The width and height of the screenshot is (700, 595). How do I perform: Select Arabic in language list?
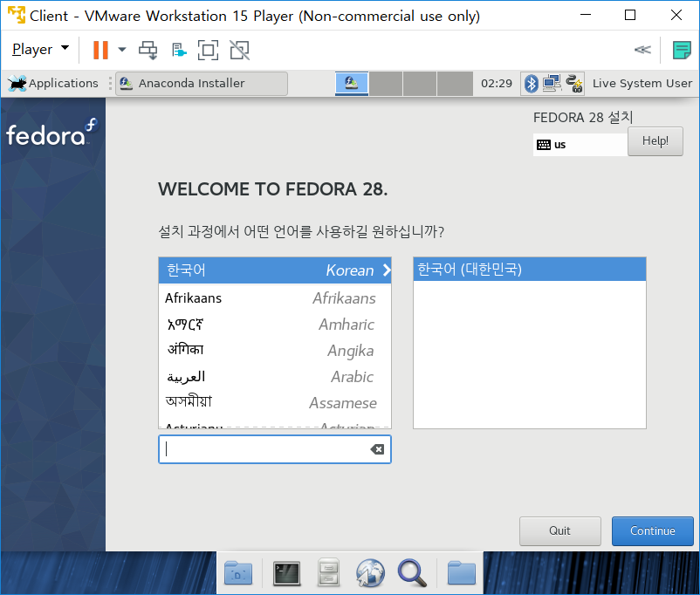click(x=275, y=377)
